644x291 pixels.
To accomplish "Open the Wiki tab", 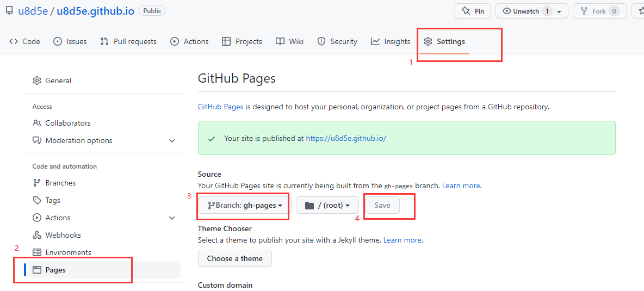I will (289, 41).
